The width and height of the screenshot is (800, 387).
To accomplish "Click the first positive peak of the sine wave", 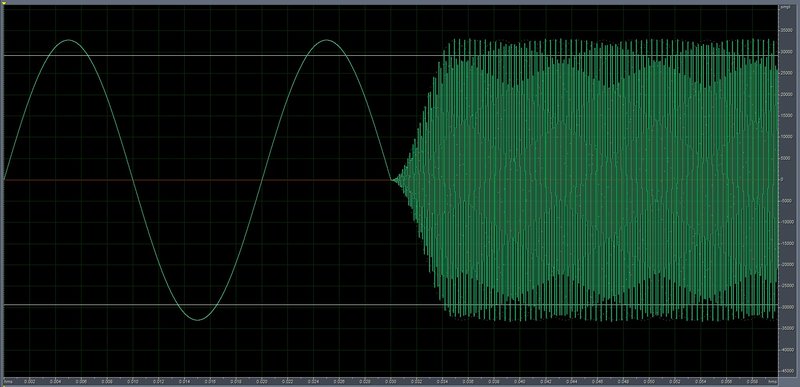I will (68, 40).
